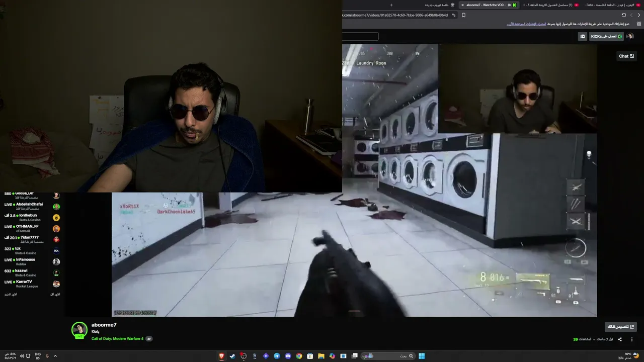Switch to the aboorme7 Watch the VOD tab
644x362 pixels.
(488, 5)
